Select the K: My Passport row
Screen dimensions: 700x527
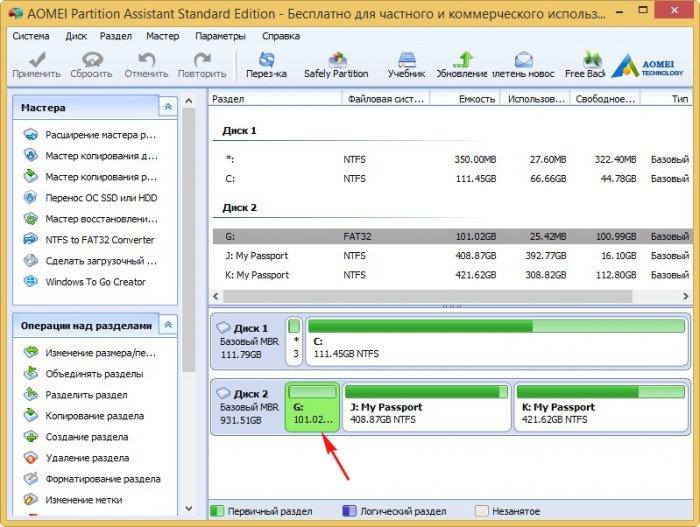click(x=452, y=275)
